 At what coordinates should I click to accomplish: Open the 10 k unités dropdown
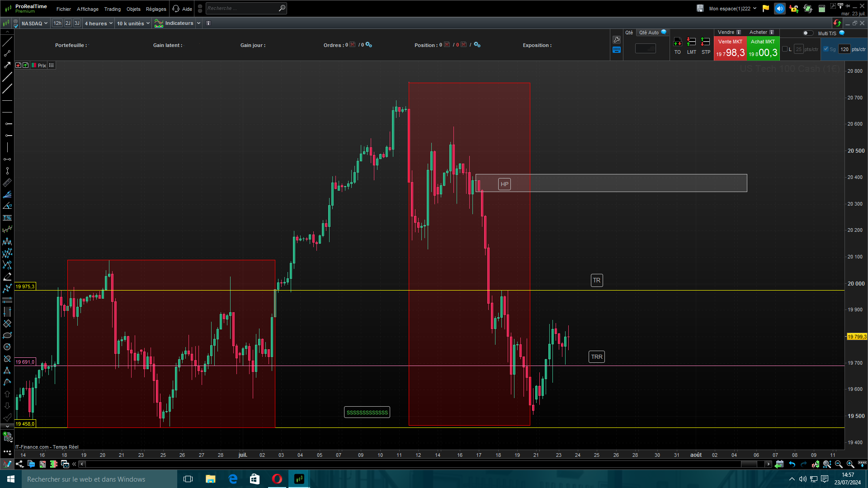(x=133, y=23)
